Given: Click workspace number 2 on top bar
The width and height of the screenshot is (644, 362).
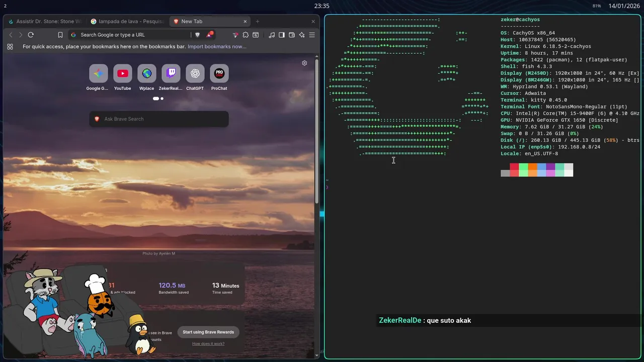Looking at the screenshot, I should [5, 6].
